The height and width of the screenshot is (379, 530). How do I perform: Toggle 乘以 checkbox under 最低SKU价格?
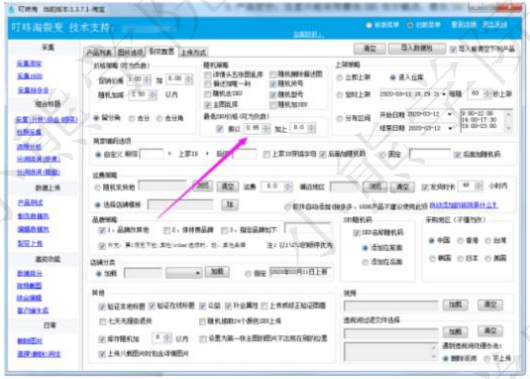tap(220, 128)
